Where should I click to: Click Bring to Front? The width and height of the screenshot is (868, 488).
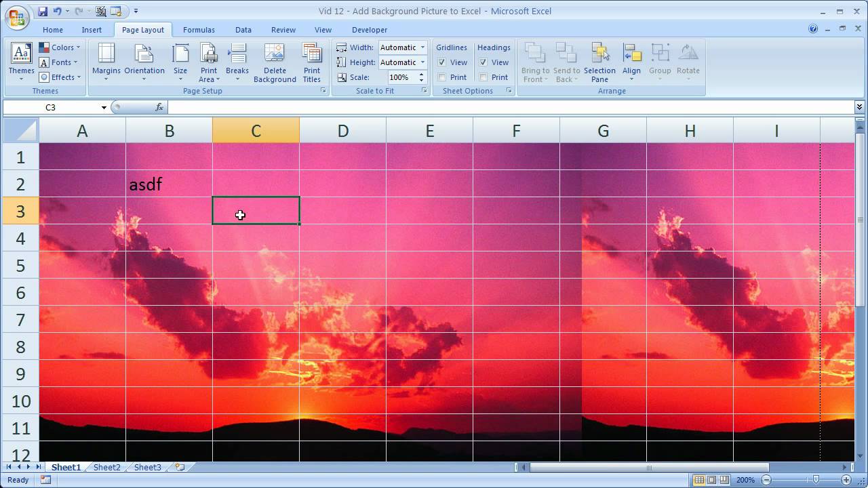tap(535, 62)
